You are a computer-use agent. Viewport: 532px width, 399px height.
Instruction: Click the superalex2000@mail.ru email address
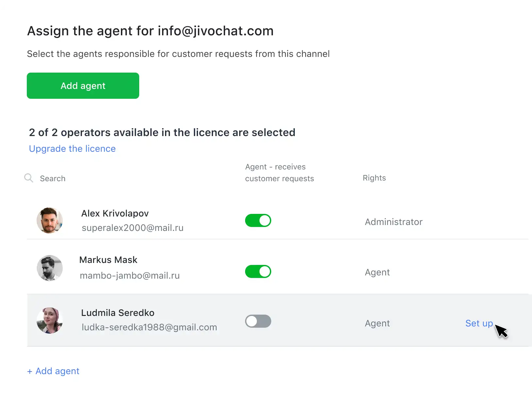click(x=132, y=228)
